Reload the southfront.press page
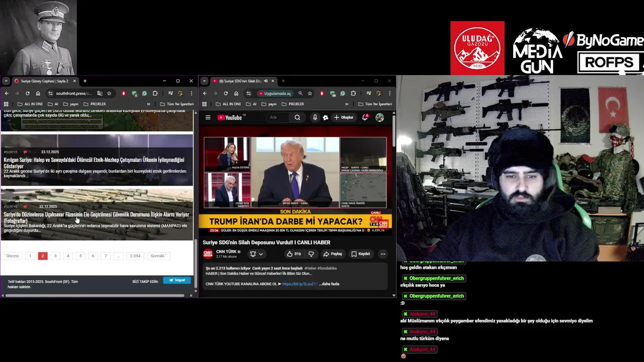The height and width of the screenshot is (362, 644). point(27,94)
